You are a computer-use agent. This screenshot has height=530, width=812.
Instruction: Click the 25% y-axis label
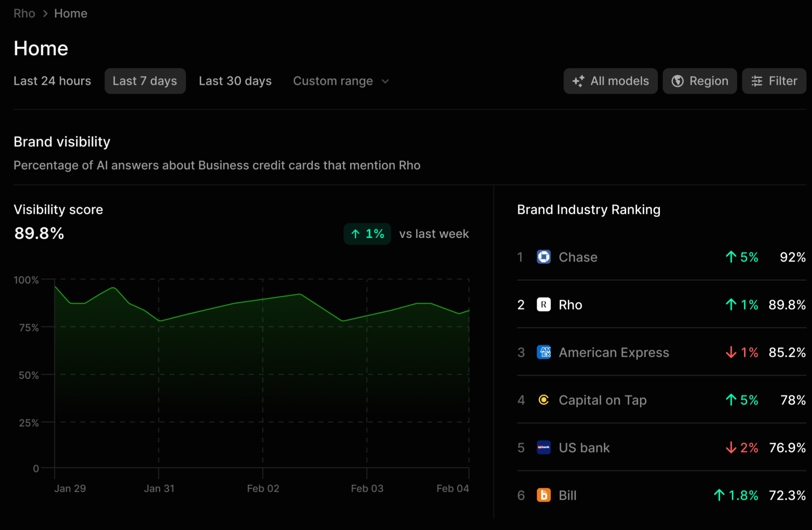tap(29, 423)
